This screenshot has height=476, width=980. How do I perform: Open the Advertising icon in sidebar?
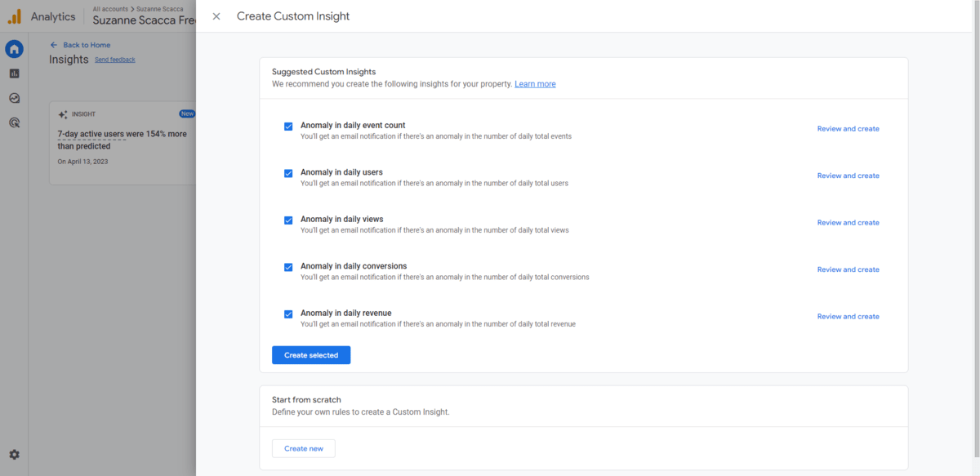(x=14, y=122)
